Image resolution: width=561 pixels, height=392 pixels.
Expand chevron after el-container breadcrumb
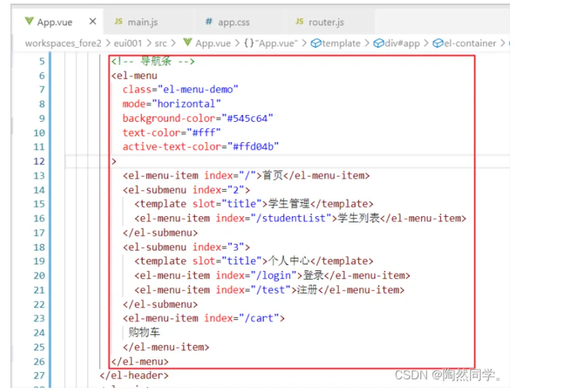coord(503,43)
